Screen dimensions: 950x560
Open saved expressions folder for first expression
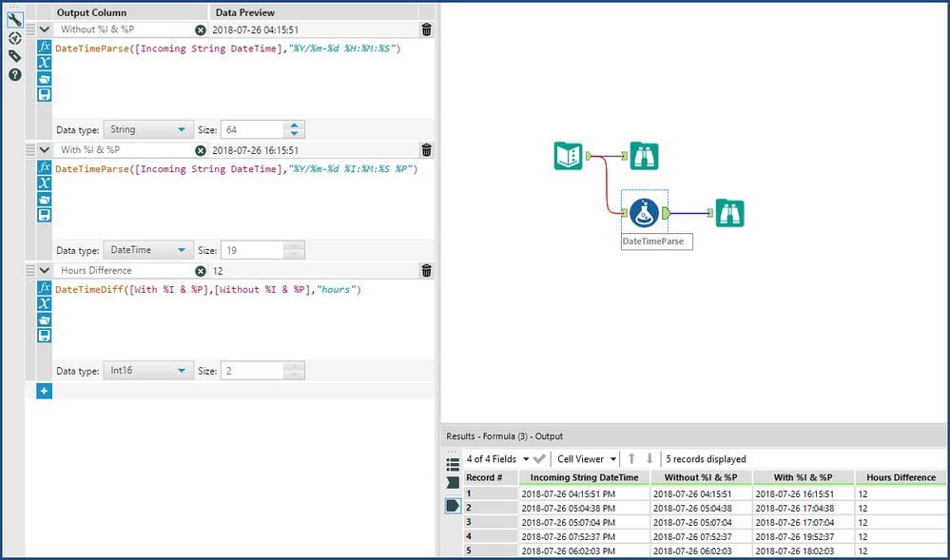tap(45, 78)
